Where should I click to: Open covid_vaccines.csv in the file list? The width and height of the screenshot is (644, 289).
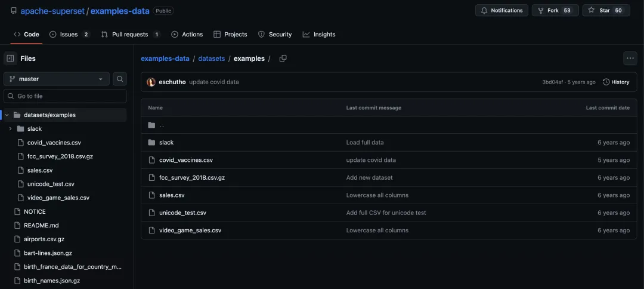click(x=185, y=160)
